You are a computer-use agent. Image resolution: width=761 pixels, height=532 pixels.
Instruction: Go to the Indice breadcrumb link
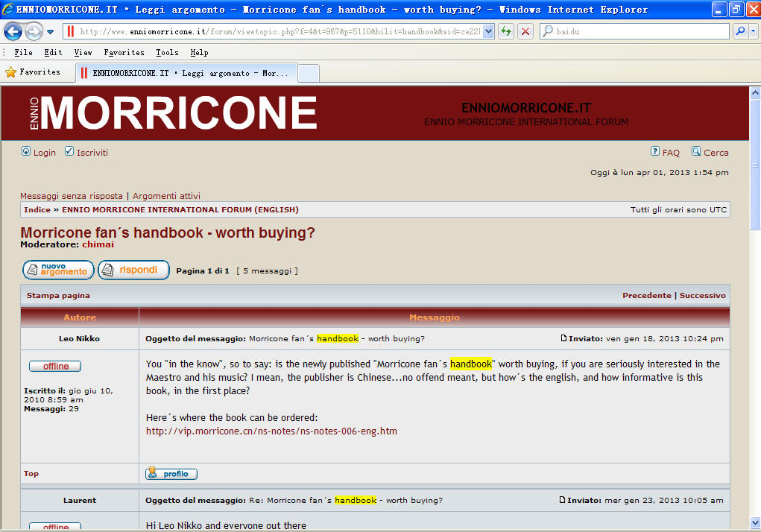[37, 210]
